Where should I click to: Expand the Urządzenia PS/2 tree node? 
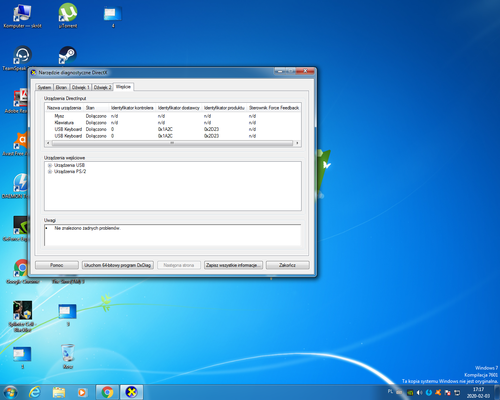pos(50,172)
